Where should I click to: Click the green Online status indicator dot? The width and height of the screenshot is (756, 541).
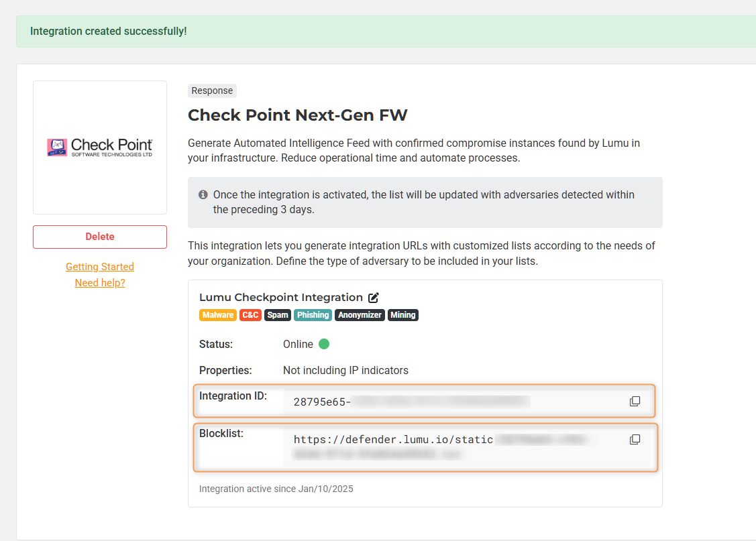(324, 344)
